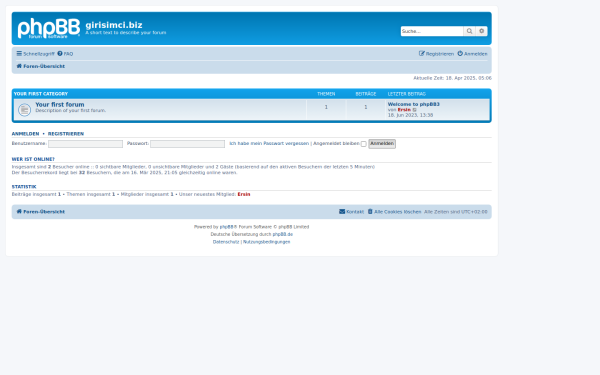Image resolution: width=600 pixels, height=375 pixels.
Task: Click the BEITRÄGE column header
Action: click(x=366, y=94)
